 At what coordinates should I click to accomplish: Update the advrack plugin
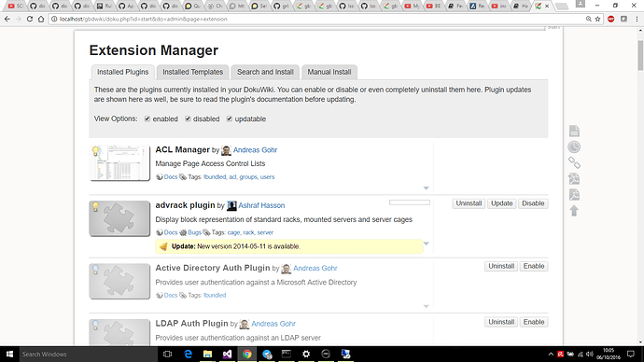502,203
